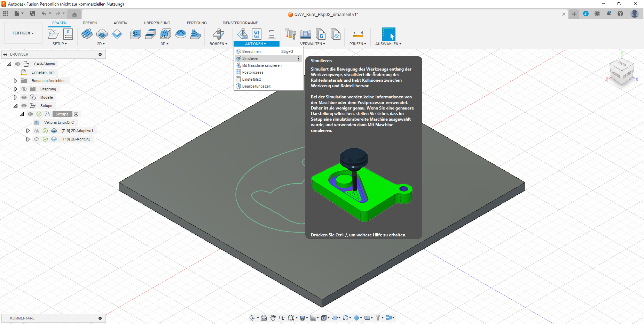Open the FERTIGEN workspace dropdown
This screenshot has height=324, width=644.
pyautogui.click(x=23, y=33)
